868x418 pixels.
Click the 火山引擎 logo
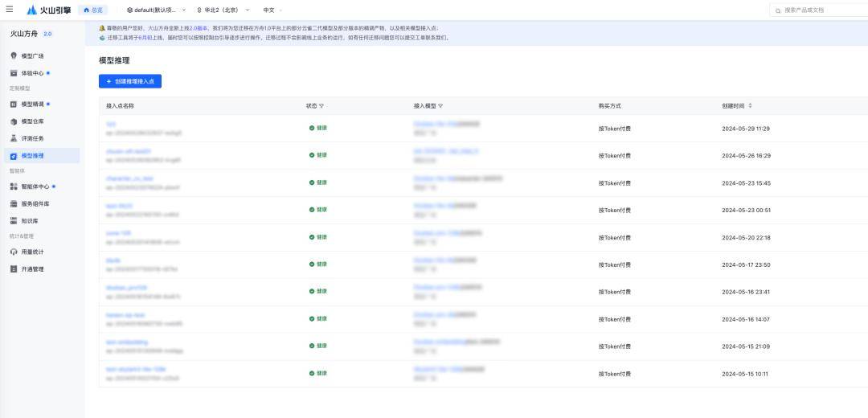point(49,10)
